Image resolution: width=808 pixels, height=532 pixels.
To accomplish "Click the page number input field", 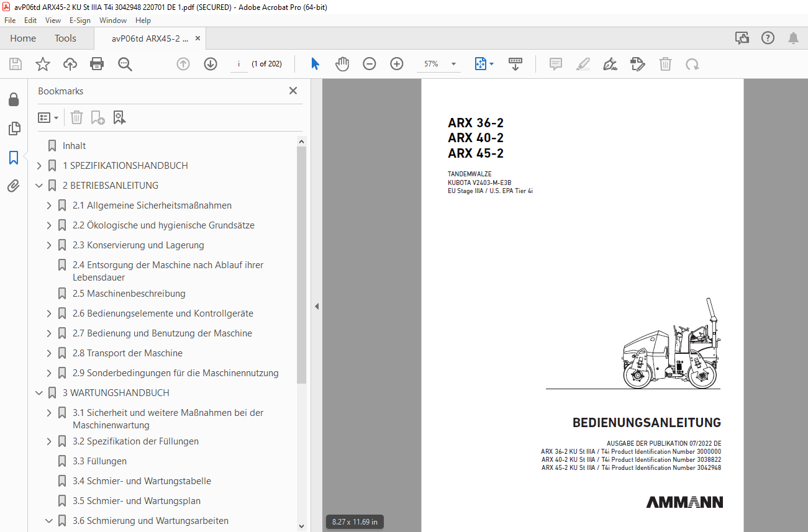I will tap(238, 64).
